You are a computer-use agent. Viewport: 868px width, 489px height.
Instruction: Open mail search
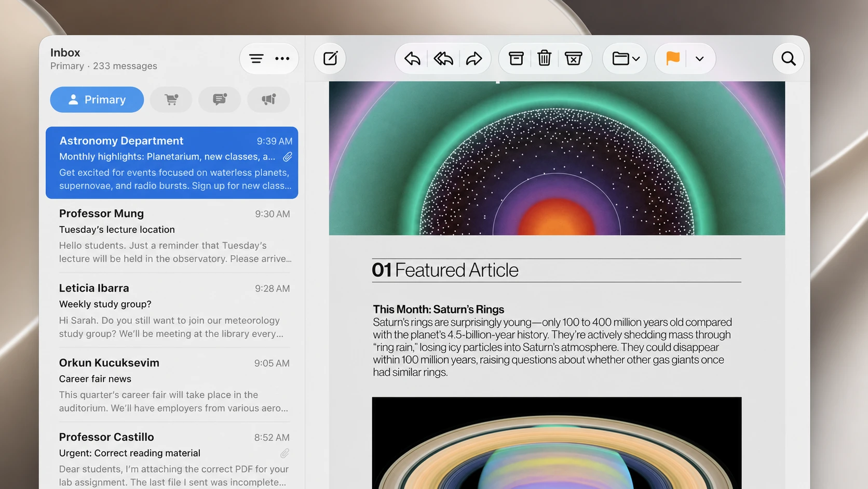tap(788, 58)
